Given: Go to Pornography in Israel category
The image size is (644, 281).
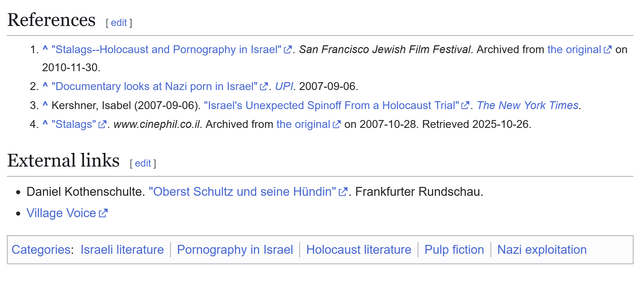Looking at the screenshot, I should tap(235, 250).
